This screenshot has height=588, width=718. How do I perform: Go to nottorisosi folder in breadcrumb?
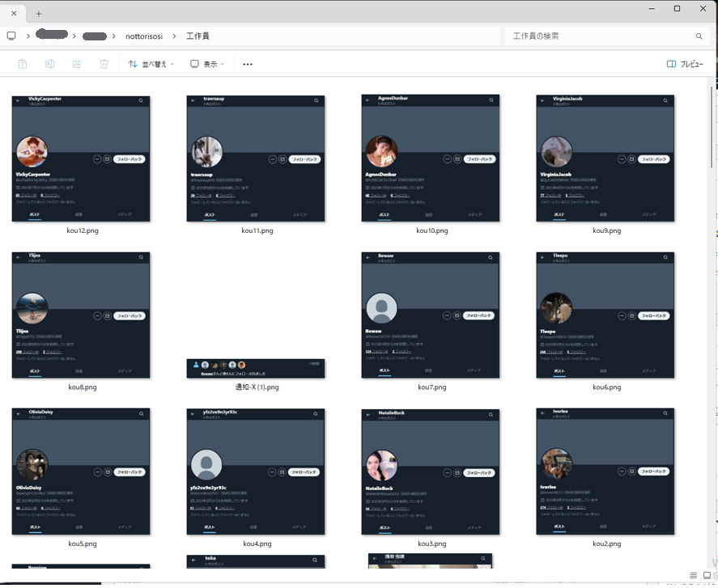[144, 36]
